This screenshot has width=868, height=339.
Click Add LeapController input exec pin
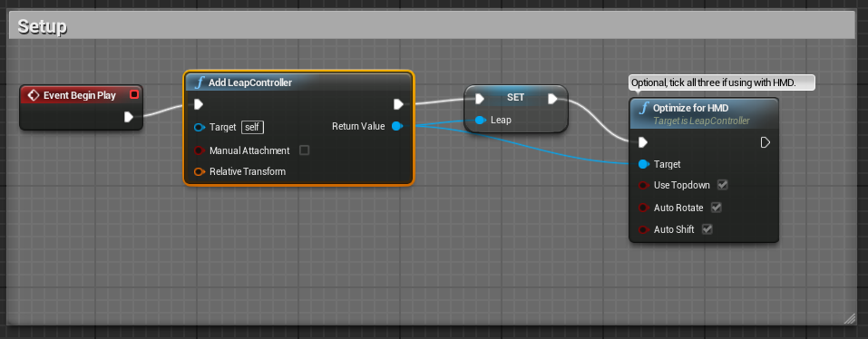point(198,104)
